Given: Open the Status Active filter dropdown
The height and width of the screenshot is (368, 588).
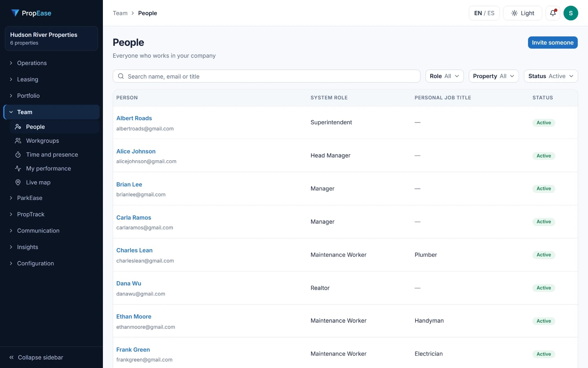Looking at the screenshot, I should point(551,76).
